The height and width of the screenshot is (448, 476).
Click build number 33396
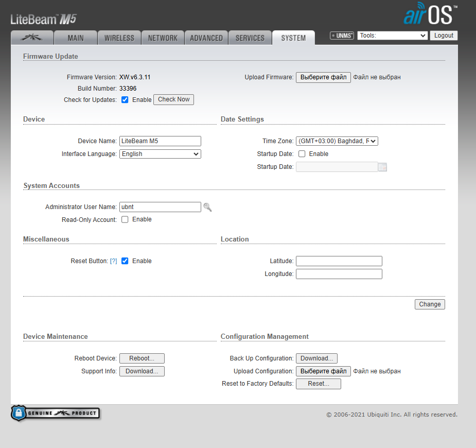pyautogui.click(x=128, y=89)
